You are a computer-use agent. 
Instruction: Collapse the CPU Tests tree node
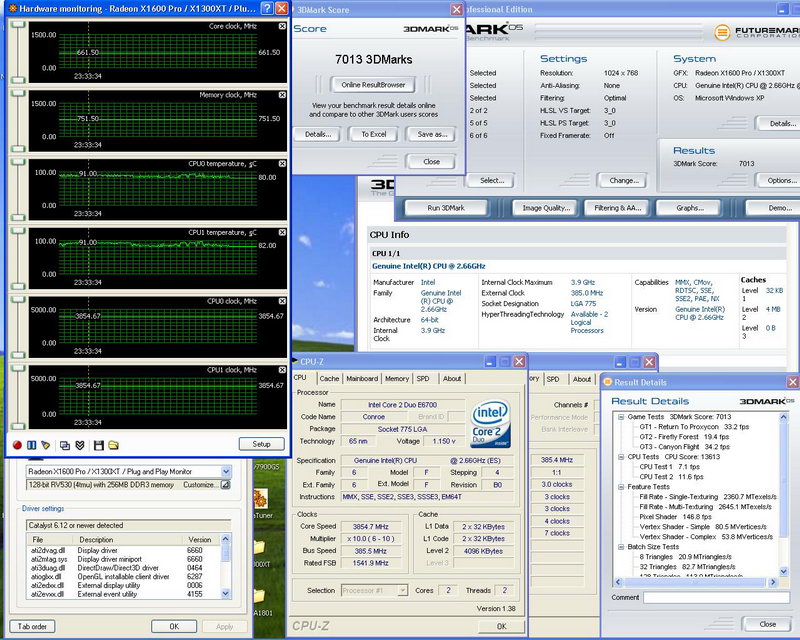(x=621, y=456)
